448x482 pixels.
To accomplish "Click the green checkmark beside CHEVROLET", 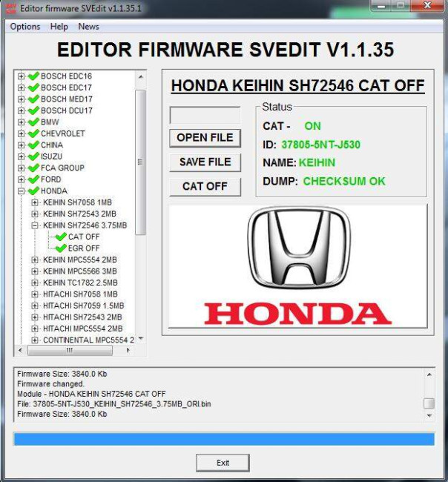I will (33, 133).
